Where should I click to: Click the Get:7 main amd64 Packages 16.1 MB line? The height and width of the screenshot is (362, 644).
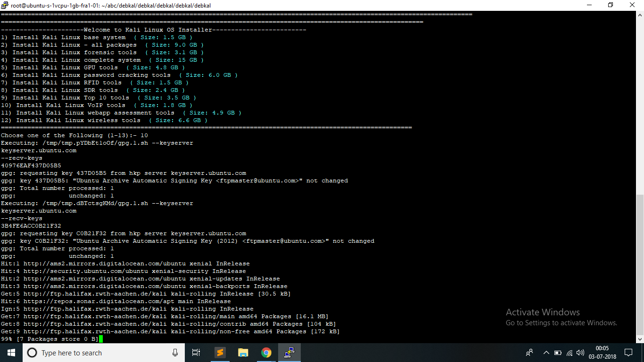[x=165, y=316]
